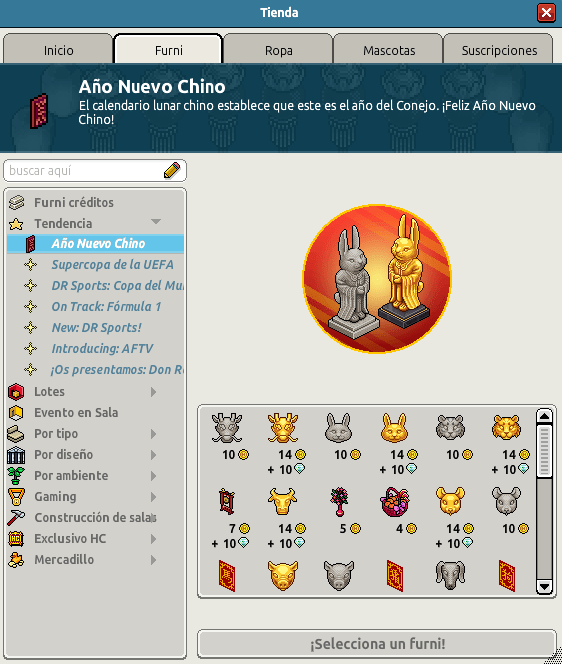562x664 pixels.
Task: Choose the gray elephant head furni
Action: (450, 575)
